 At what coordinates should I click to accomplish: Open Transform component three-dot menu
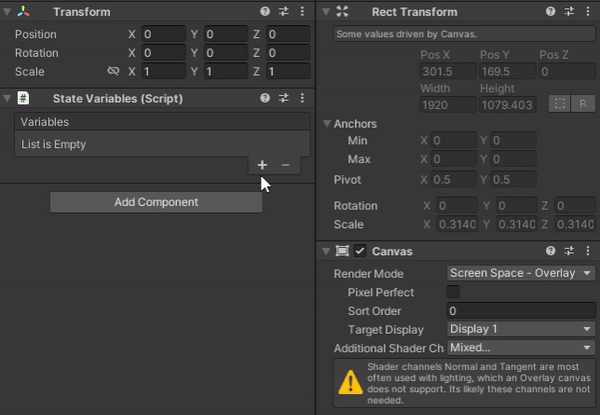(x=301, y=12)
